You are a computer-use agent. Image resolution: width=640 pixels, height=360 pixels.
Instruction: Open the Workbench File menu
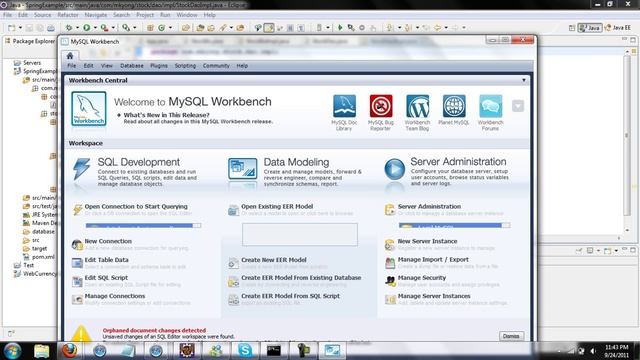point(71,66)
